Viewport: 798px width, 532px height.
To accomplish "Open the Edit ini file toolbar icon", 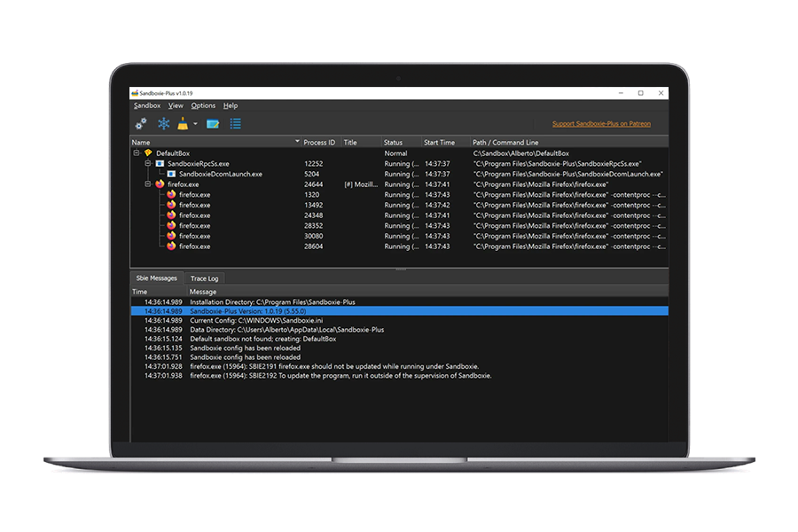I will [x=213, y=124].
